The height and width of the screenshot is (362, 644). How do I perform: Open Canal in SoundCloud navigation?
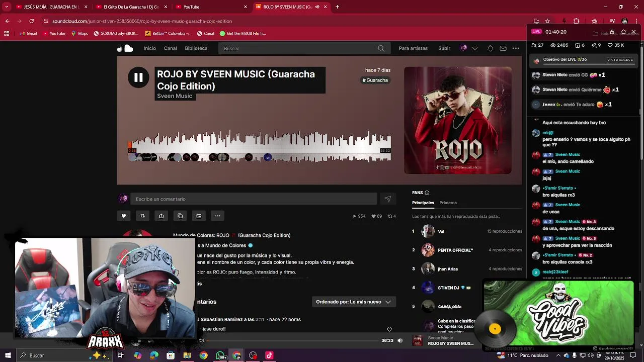170,48
